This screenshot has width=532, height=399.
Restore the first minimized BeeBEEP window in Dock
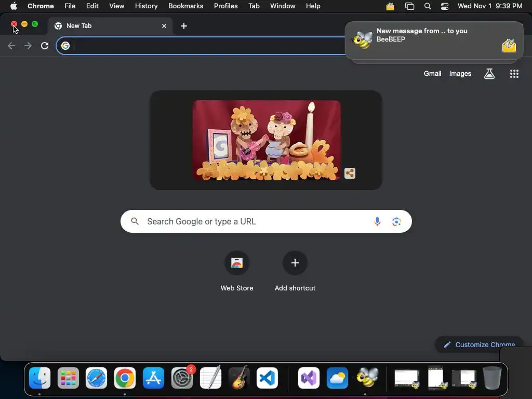[x=407, y=379]
